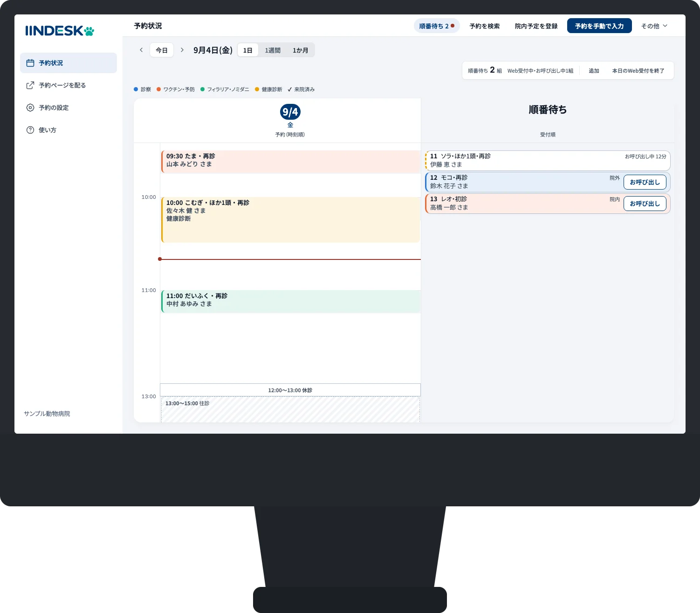The height and width of the screenshot is (613, 700).
Task: Click サンプル動物病院 in the sidebar
Action: point(47,414)
